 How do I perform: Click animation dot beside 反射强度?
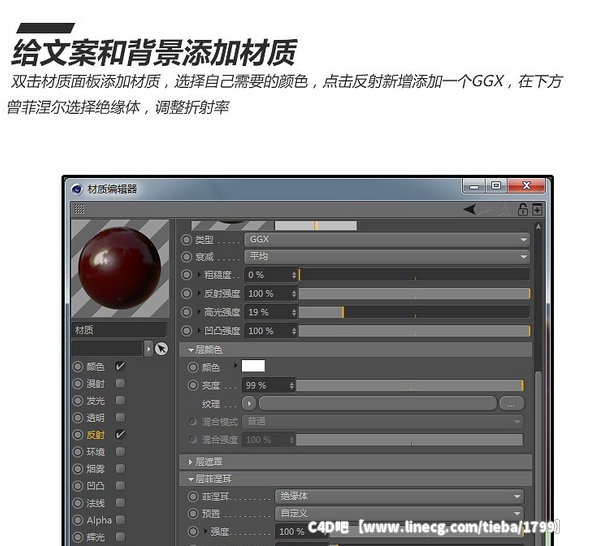click(x=186, y=293)
